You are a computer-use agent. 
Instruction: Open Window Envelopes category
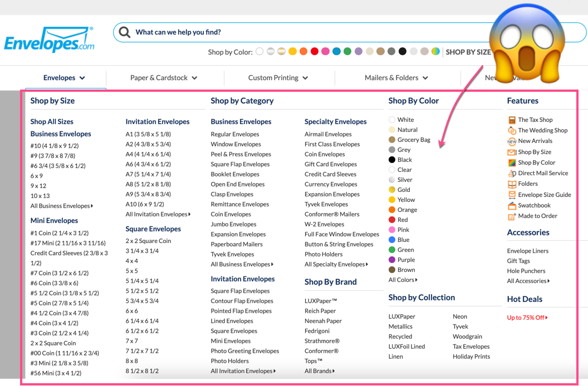pyautogui.click(x=236, y=144)
